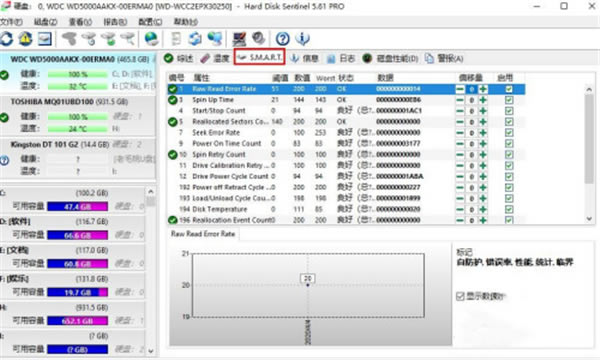Click green check icon on Reallocated Sectors row
Viewport: 600px width, 360px height.
click(x=173, y=122)
